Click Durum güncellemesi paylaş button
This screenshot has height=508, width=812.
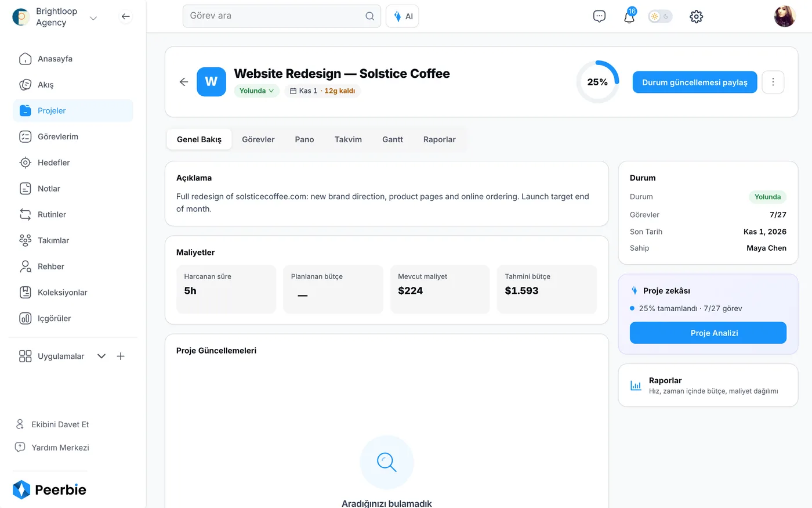click(x=695, y=82)
